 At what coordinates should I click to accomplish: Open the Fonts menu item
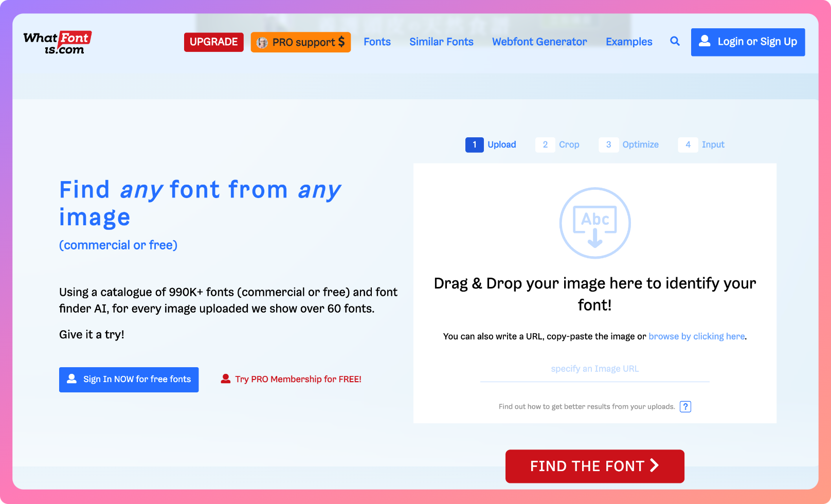377,42
